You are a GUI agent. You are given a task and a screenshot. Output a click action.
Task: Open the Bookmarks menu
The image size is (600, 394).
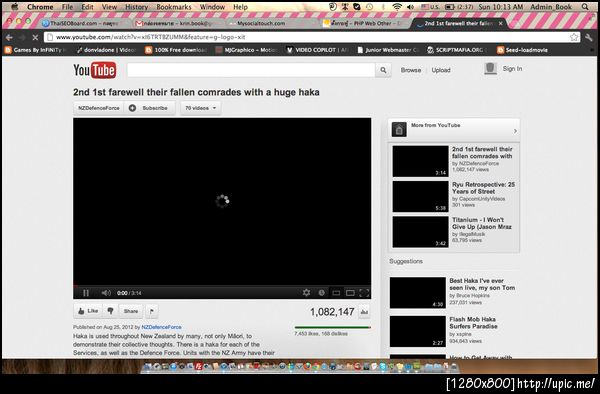(174, 7)
